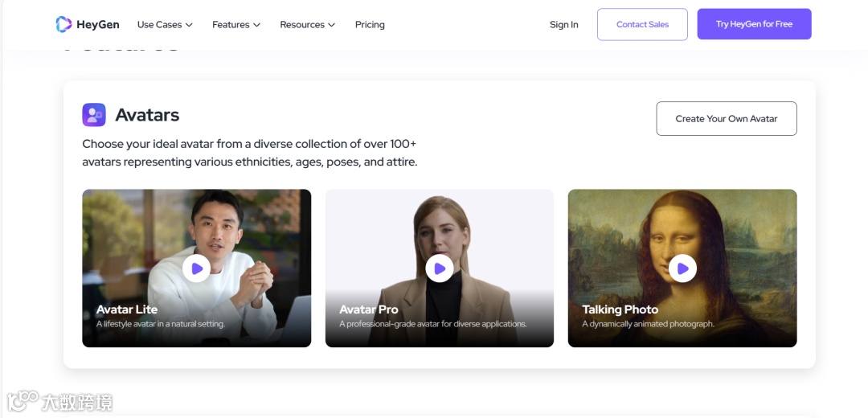This screenshot has width=868, height=418.
Task: Click Create Your Own Avatar button
Action: point(727,118)
